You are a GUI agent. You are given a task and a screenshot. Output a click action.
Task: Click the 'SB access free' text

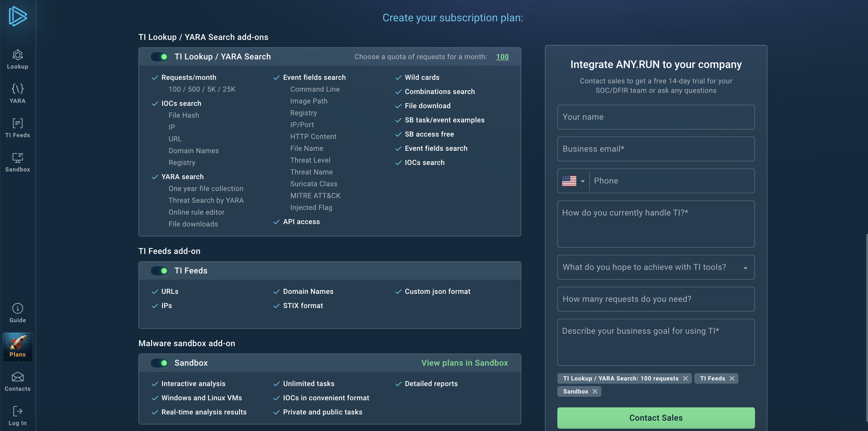(x=429, y=134)
